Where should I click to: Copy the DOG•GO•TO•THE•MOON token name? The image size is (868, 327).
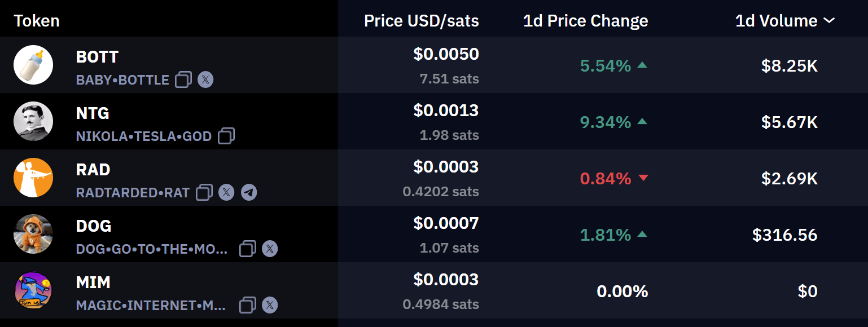[248, 249]
